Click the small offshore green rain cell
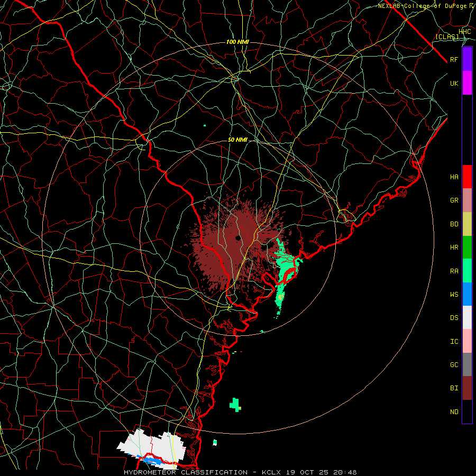Image resolution: width=476 pixels, height=476 pixels. (235, 405)
